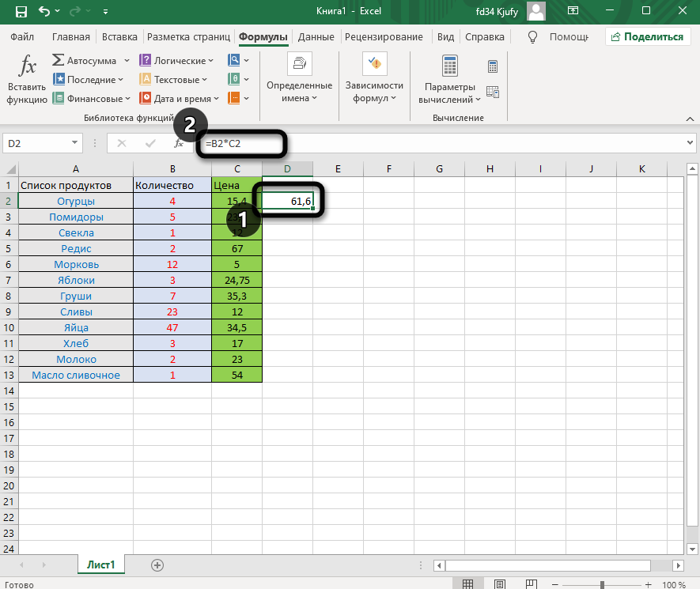
Task: Add a new sheet with plus button
Action: [157, 564]
